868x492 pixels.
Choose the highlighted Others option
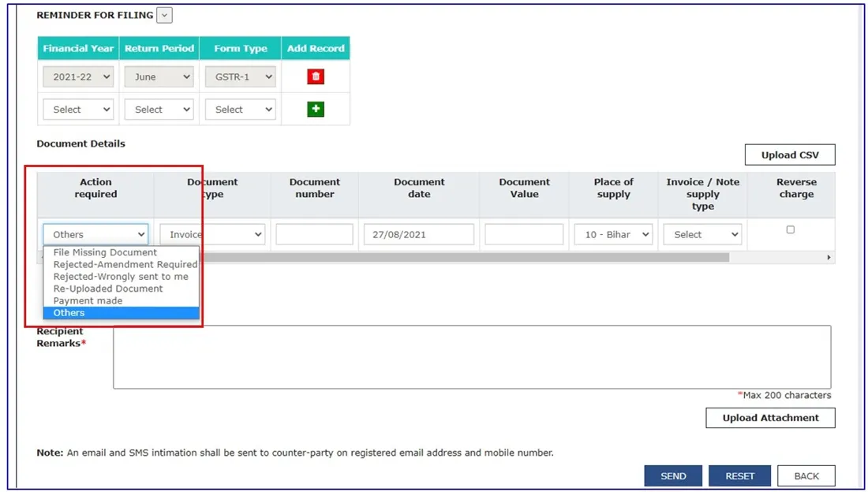pos(122,313)
